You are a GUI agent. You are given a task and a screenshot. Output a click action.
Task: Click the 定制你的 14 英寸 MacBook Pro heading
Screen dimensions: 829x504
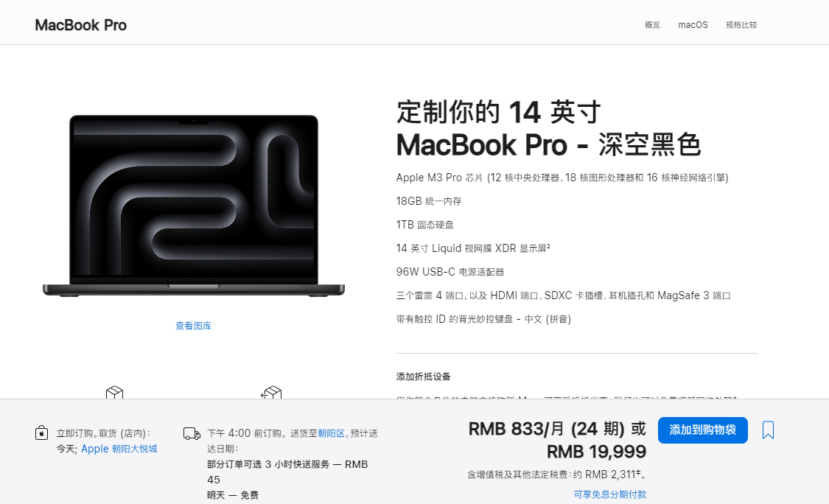pos(549,128)
